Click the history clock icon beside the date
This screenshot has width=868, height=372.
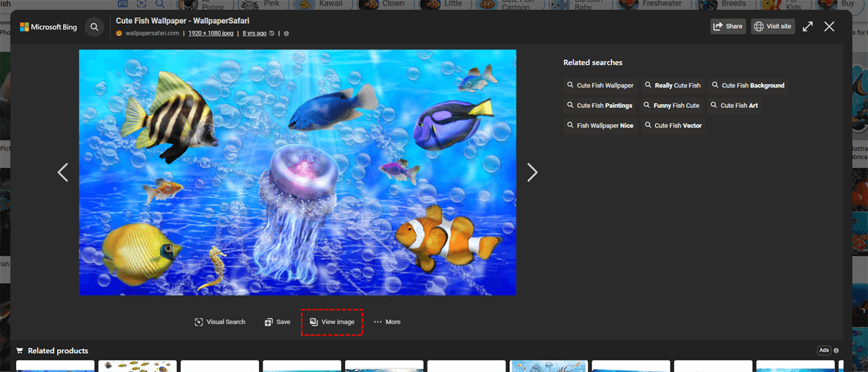pos(272,33)
